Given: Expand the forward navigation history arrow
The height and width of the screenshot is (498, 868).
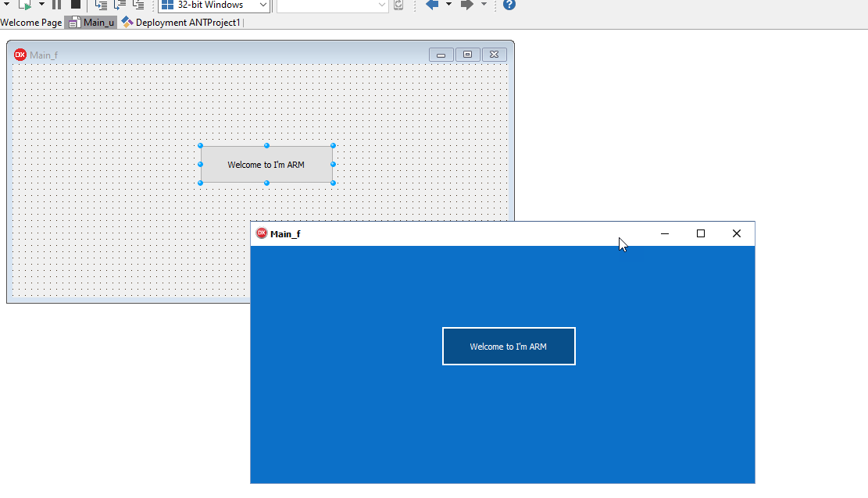Looking at the screenshot, I should tap(484, 5).
